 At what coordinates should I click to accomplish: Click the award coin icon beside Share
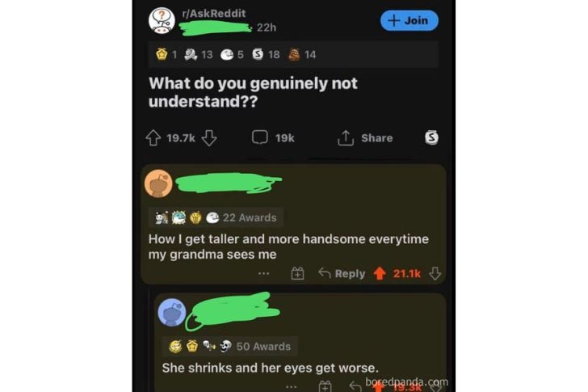point(431,137)
